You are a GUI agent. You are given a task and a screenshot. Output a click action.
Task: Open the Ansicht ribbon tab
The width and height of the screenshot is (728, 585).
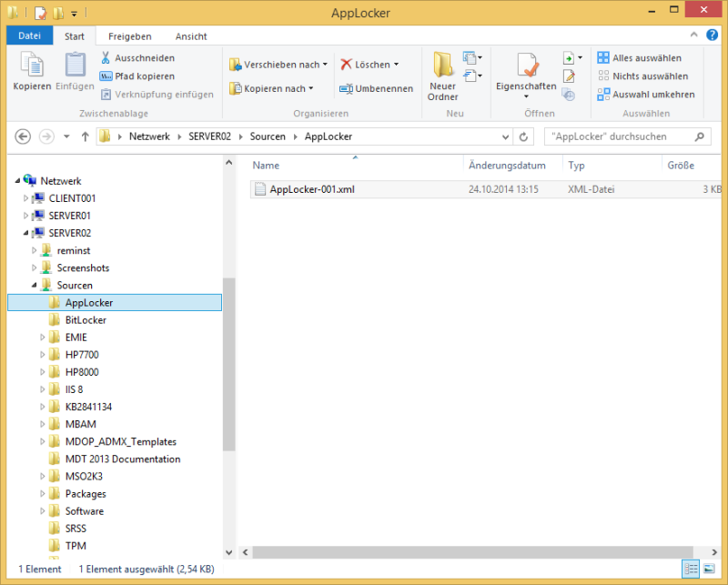point(191,36)
